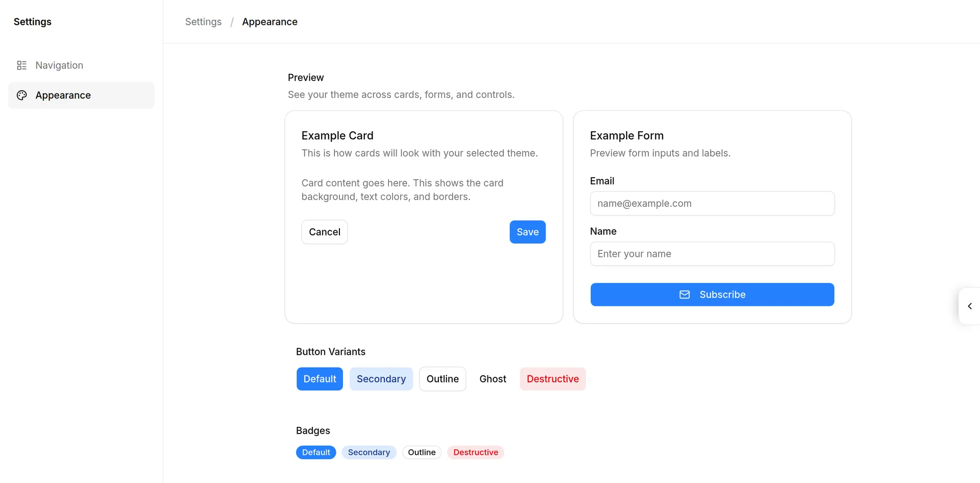
Task: Click 'See your theme across cards' description
Action: 401,95
